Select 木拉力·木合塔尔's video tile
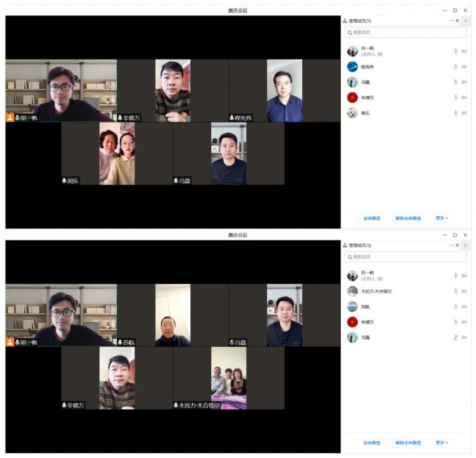Viewport: 476px width, 458px height. click(228, 378)
